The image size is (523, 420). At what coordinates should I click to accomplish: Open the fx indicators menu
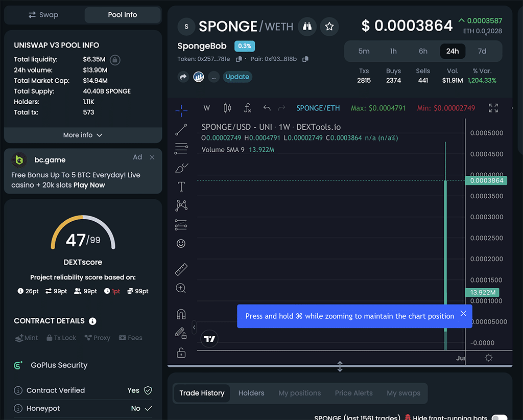247,108
